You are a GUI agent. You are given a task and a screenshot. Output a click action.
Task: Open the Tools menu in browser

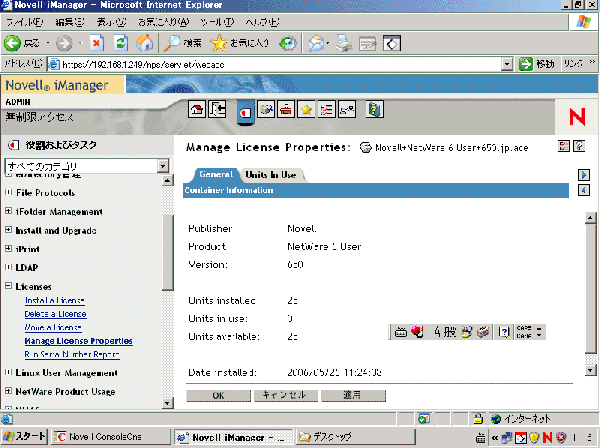pos(217,22)
